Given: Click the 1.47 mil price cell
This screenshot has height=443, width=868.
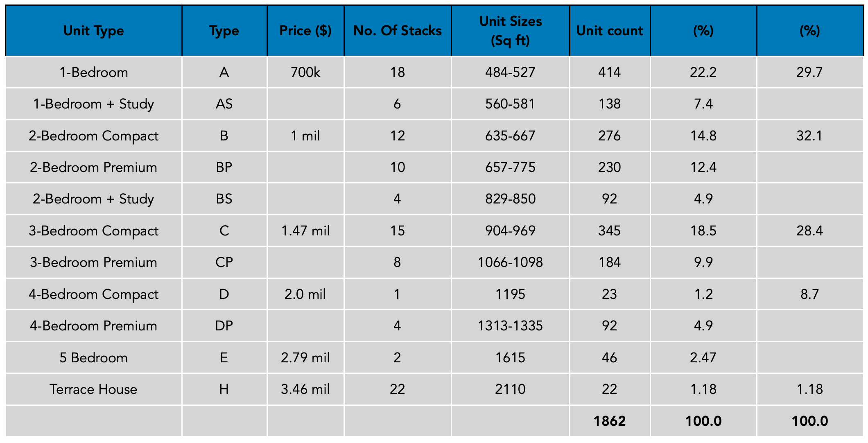Looking at the screenshot, I should pos(305,231).
